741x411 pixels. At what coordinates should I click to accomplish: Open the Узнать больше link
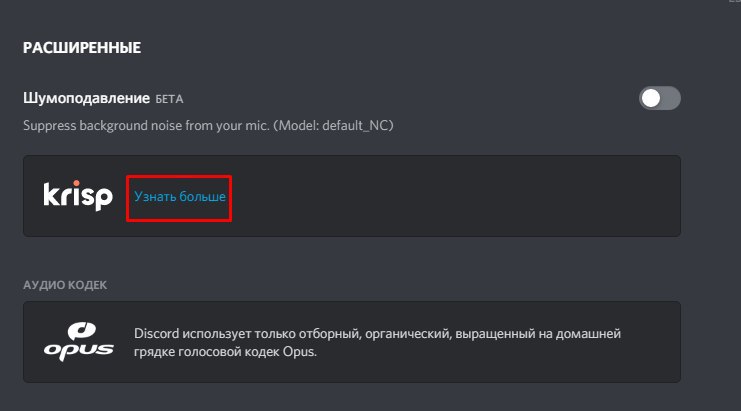pos(180,197)
